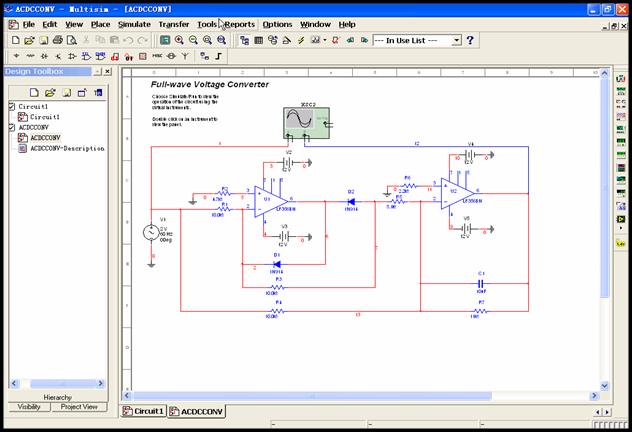
Task: Click the open folder icon in Design Toolbox
Action: [x=50, y=93]
